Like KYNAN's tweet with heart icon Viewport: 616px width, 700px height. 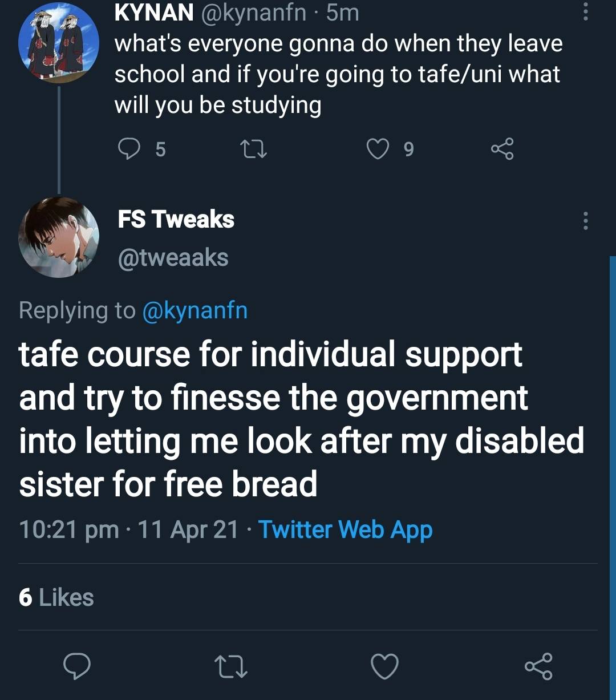tap(377, 149)
